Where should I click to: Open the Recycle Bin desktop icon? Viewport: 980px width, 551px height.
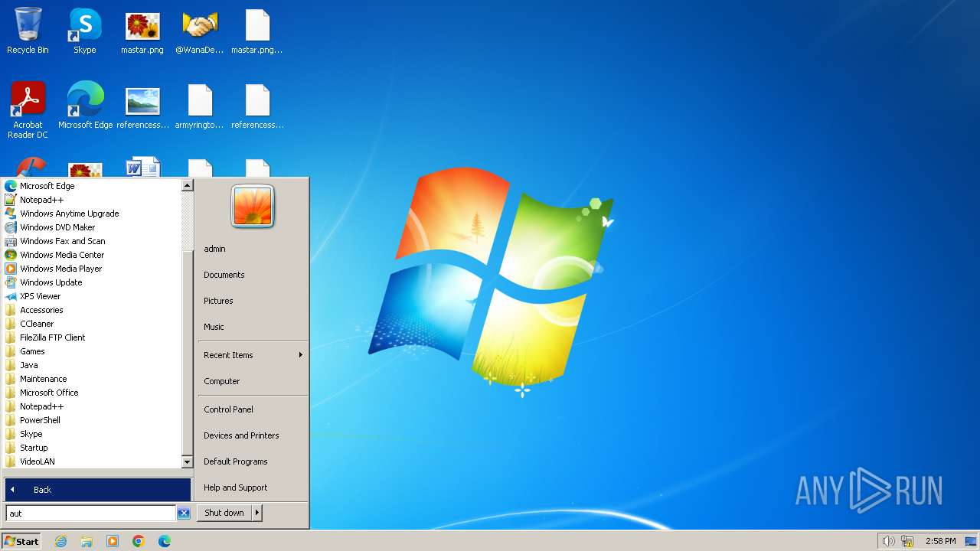click(28, 32)
